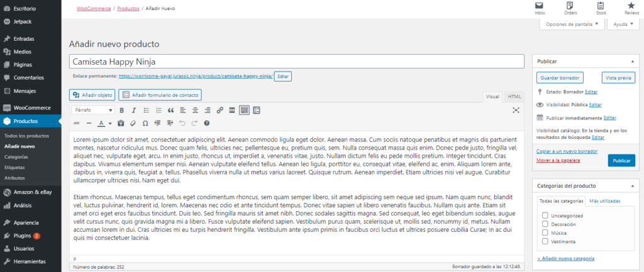Check the Uncategorized category box
Image resolution: width=644 pixels, height=272 pixels.
[x=545, y=215]
